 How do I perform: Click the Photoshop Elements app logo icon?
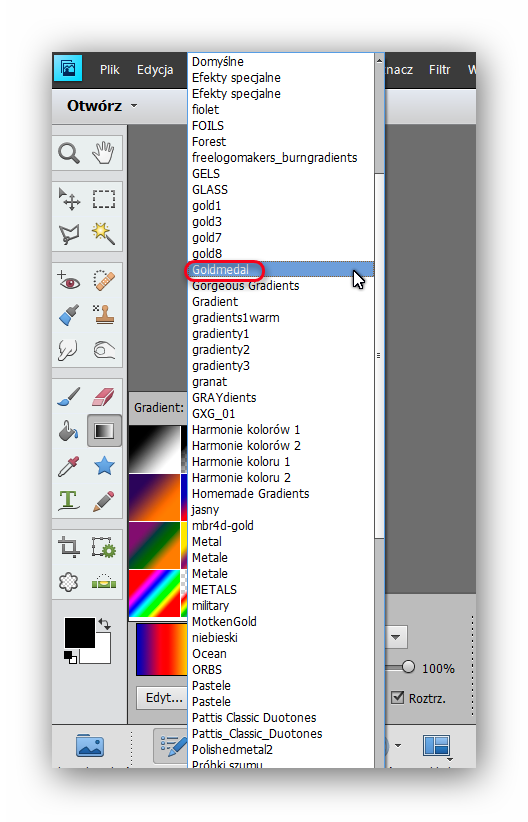(x=68, y=68)
